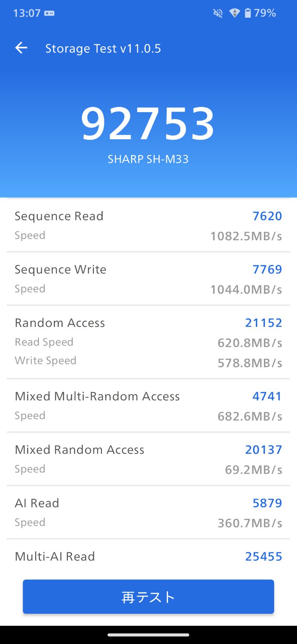Select the AI Read result row
The width and height of the screenshot is (297, 644).
coord(148,513)
